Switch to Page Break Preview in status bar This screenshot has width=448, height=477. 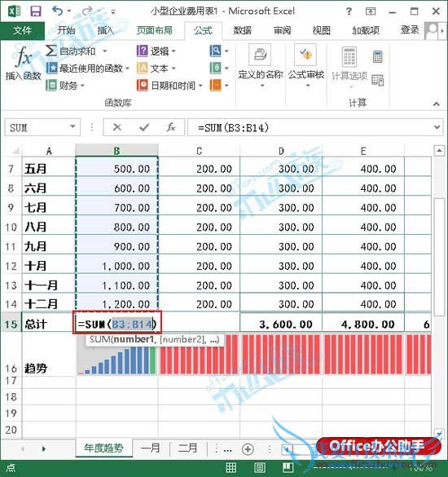pyautogui.click(x=288, y=468)
